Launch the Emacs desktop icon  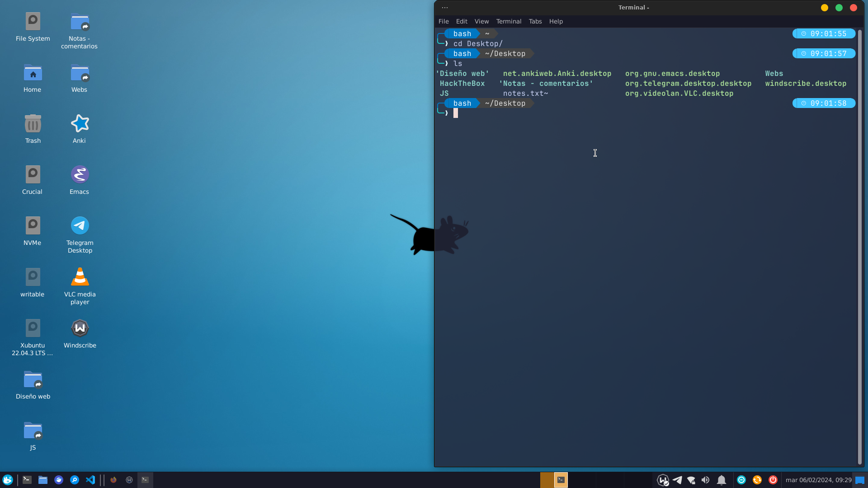(80, 174)
